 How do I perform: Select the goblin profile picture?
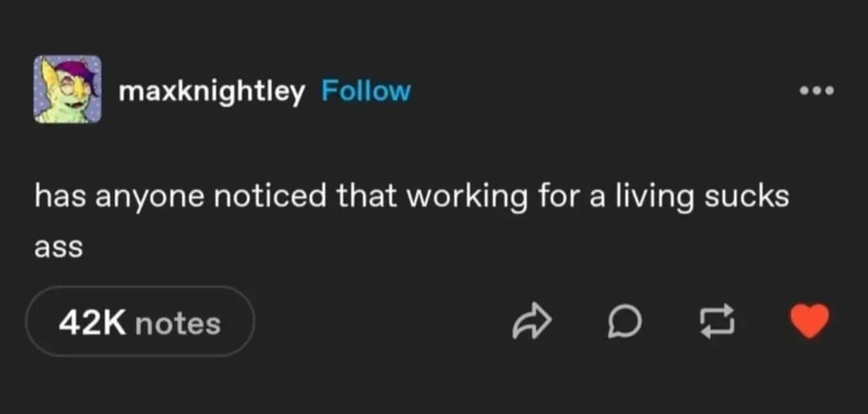coord(68,89)
